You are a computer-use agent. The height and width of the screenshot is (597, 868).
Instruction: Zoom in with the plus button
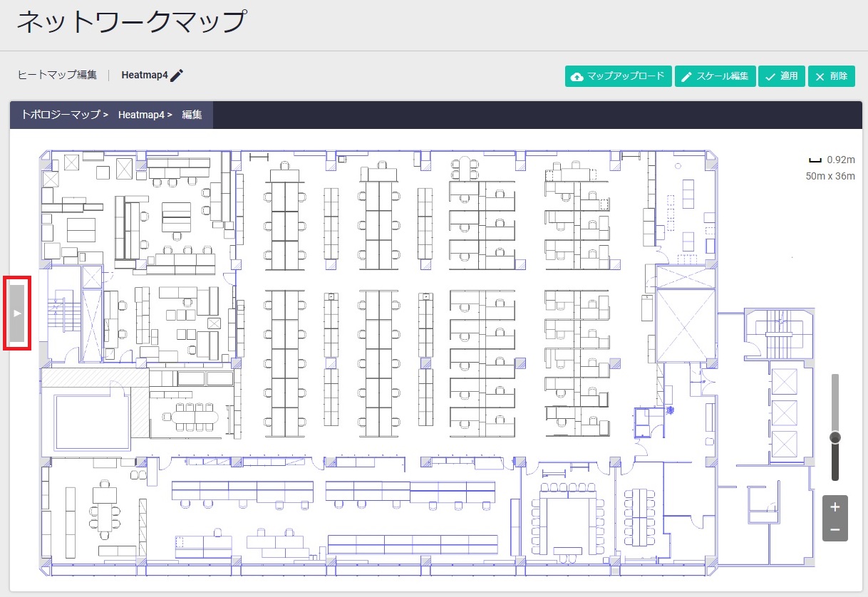tap(835, 507)
